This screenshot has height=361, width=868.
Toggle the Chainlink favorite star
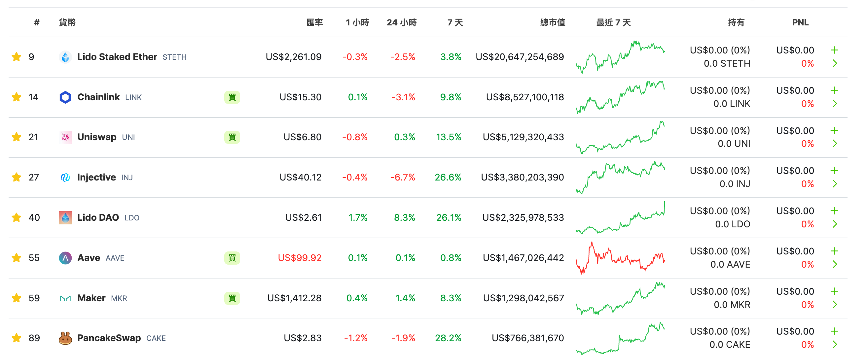[x=16, y=97]
